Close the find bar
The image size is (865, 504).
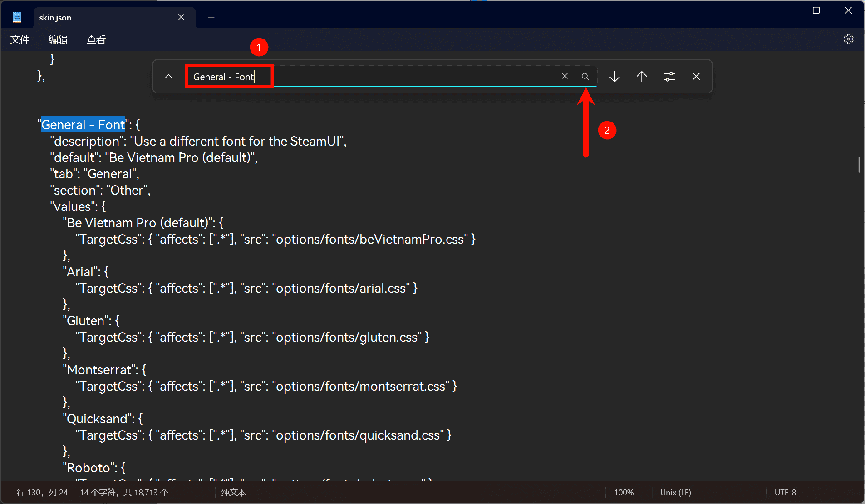point(696,77)
